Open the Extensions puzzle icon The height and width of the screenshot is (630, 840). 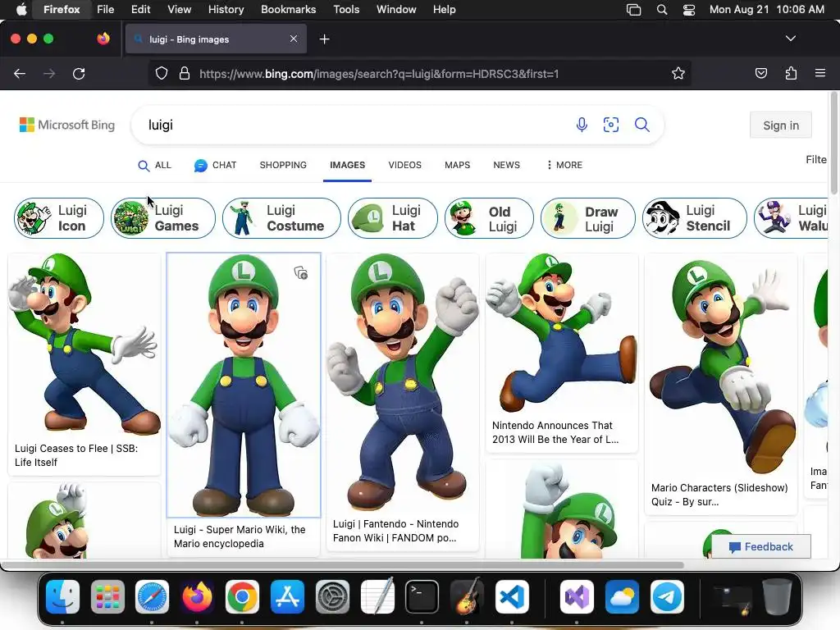(x=791, y=73)
